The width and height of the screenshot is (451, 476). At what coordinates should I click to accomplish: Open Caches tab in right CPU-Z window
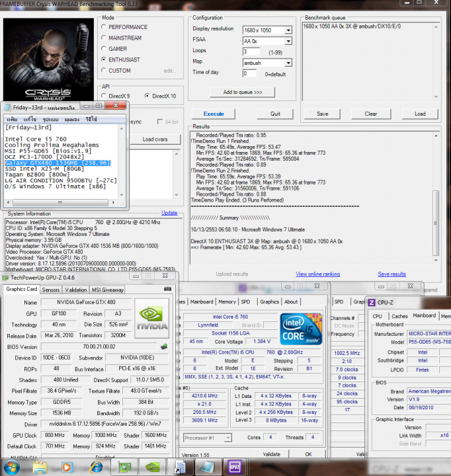click(x=399, y=316)
